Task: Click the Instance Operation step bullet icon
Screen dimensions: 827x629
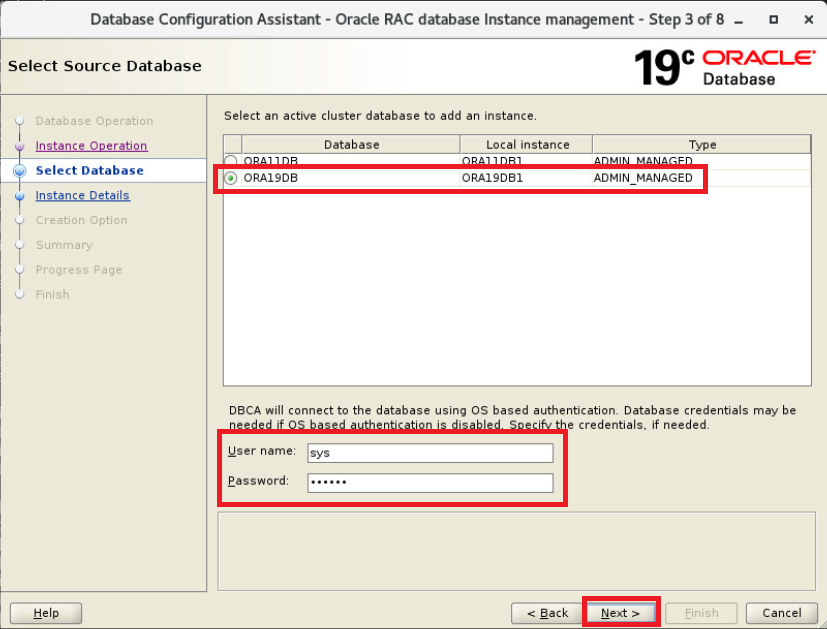Action: click(20, 146)
